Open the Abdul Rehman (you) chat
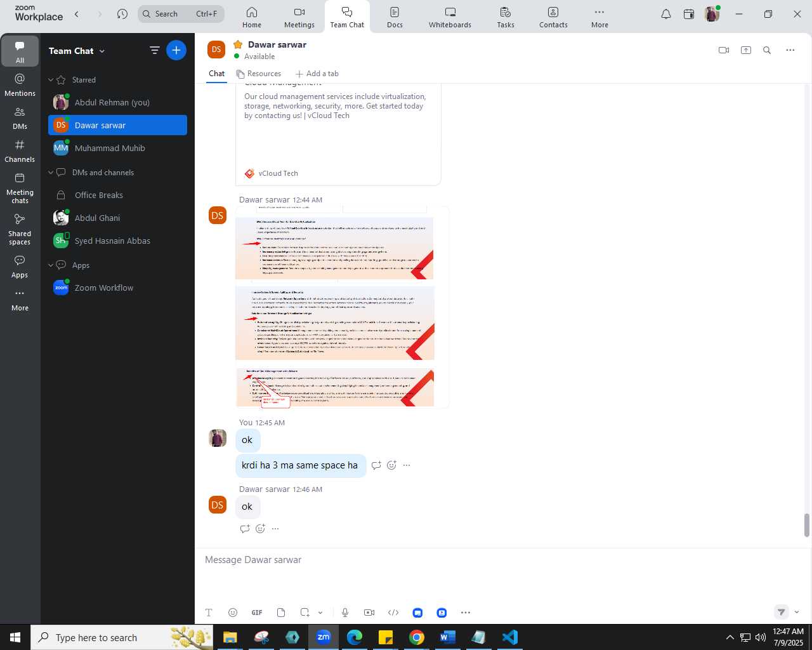The width and height of the screenshot is (812, 650). coord(117,102)
